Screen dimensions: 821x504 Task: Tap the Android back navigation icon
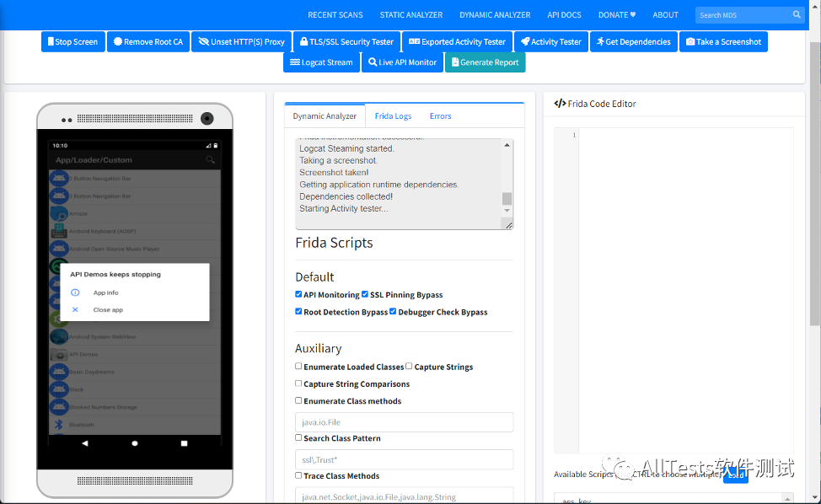(85, 443)
